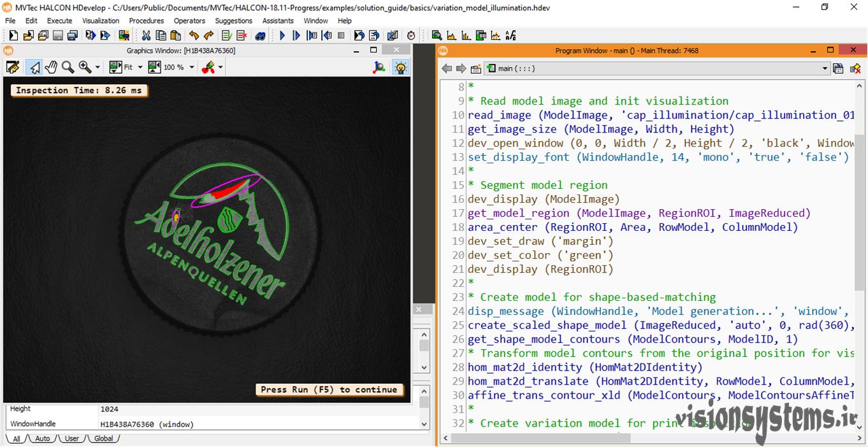Toggle the 3D plot mode icon
The width and height of the screenshot is (868, 447).
click(x=379, y=67)
